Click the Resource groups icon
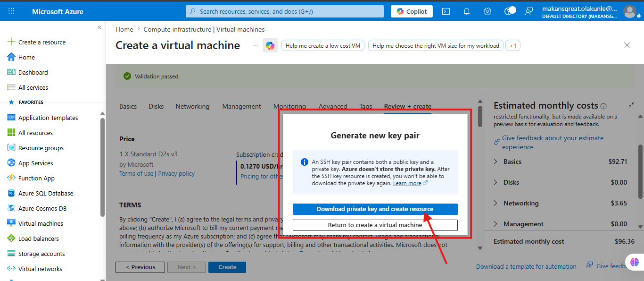This screenshot has width=644, height=281. pyautogui.click(x=11, y=148)
